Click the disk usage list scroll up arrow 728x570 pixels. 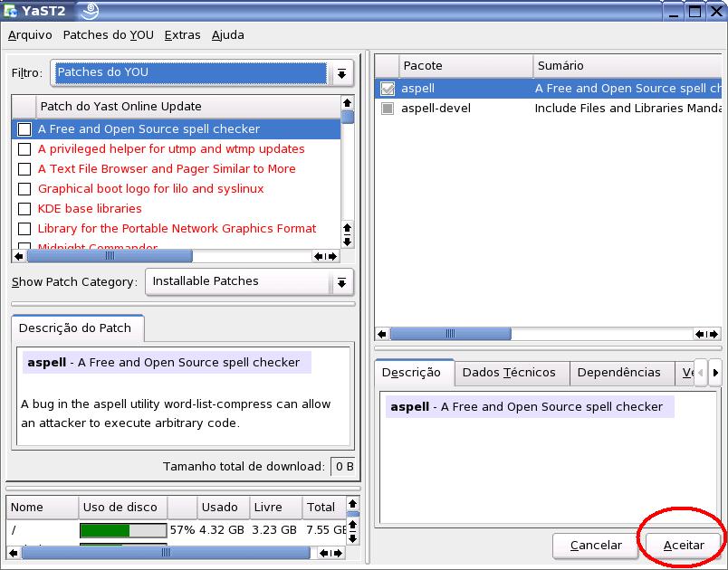click(x=352, y=504)
